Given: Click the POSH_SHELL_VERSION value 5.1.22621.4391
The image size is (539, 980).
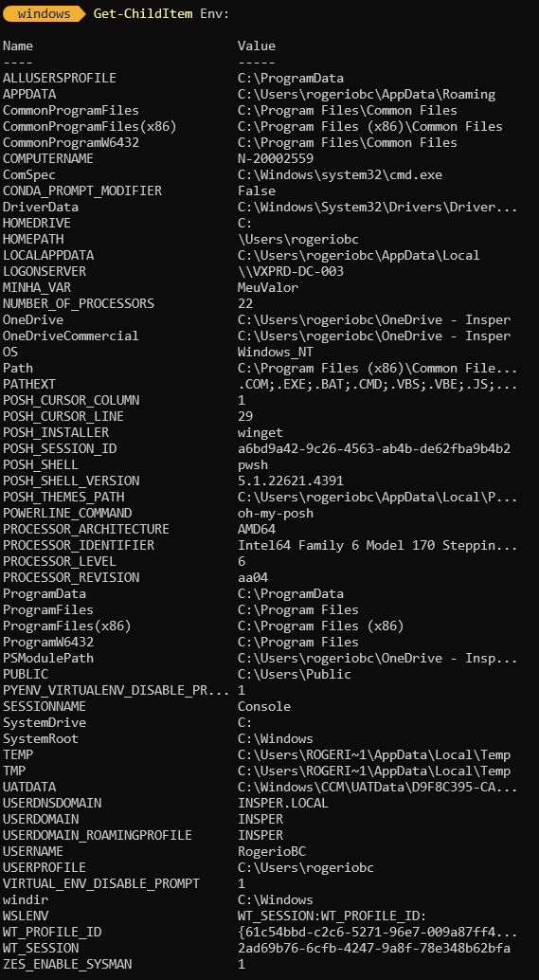Looking at the screenshot, I should click(x=291, y=481).
